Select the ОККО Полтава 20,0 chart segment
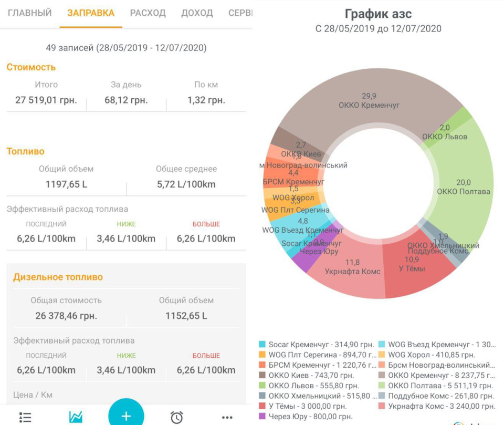Viewport: 504px width, 425px height. (x=463, y=187)
